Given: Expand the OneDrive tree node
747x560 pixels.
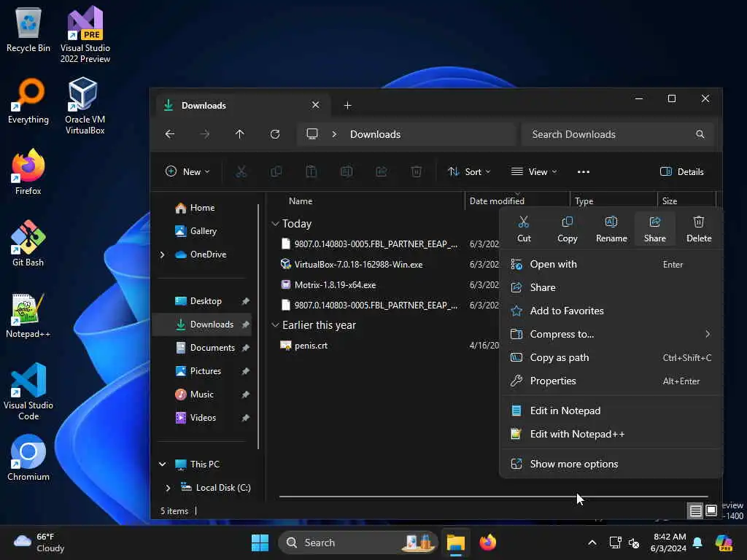Looking at the screenshot, I should coord(163,254).
